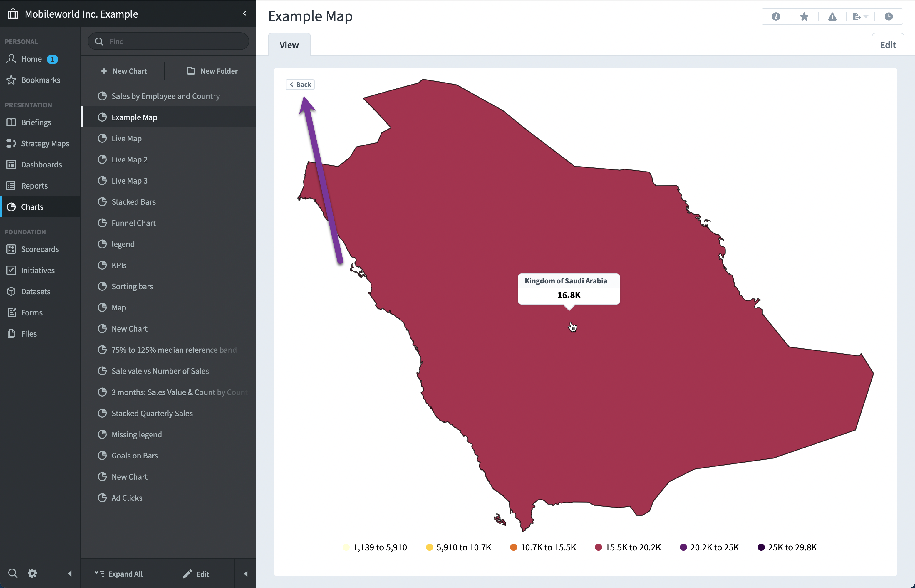Go to Bookmarks
The image size is (915, 588).
[41, 80]
